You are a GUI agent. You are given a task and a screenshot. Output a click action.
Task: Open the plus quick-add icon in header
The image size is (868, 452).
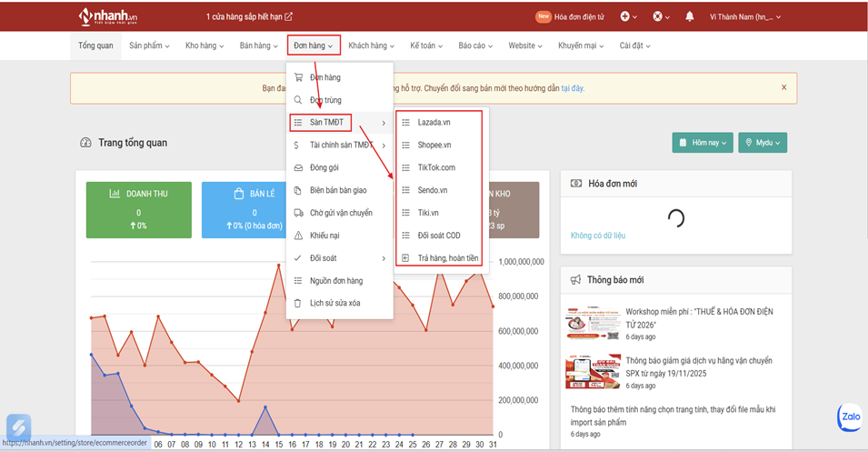625,16
